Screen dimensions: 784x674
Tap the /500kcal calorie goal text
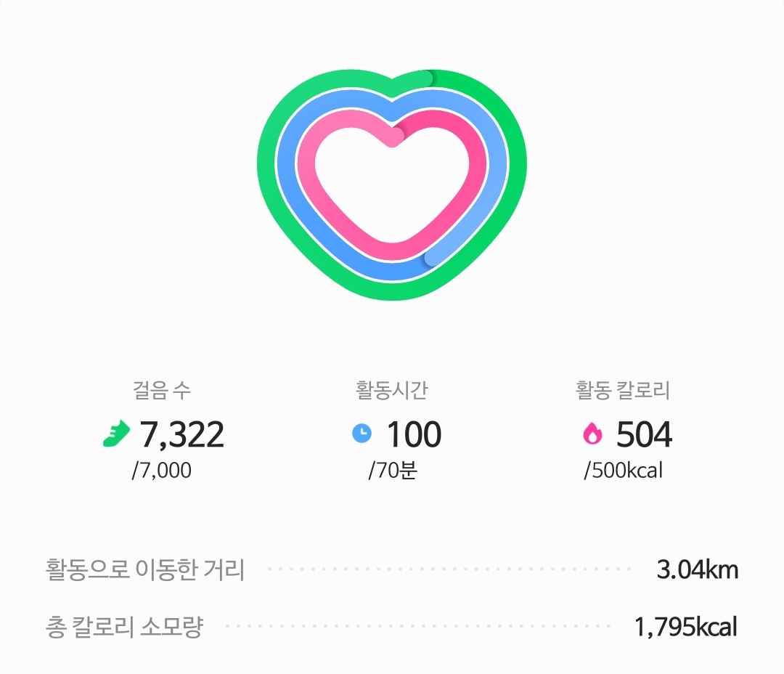coord(623,471)
